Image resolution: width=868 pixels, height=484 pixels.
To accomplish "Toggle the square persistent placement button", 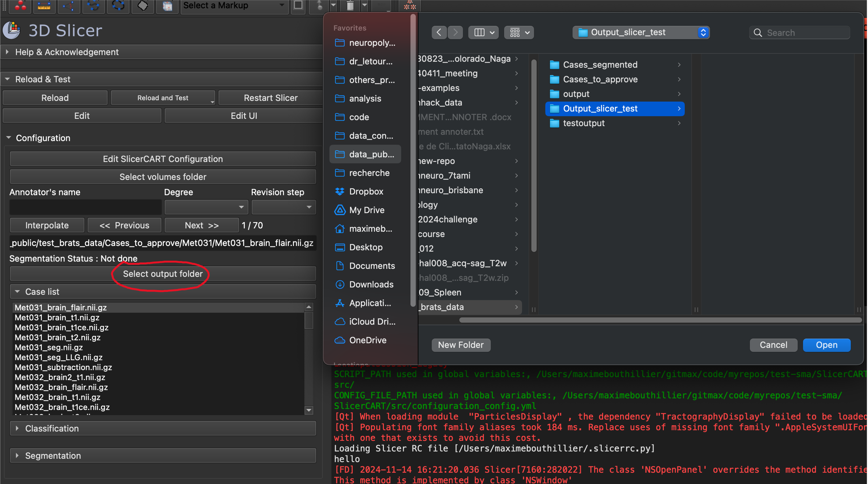I will 298,5.
